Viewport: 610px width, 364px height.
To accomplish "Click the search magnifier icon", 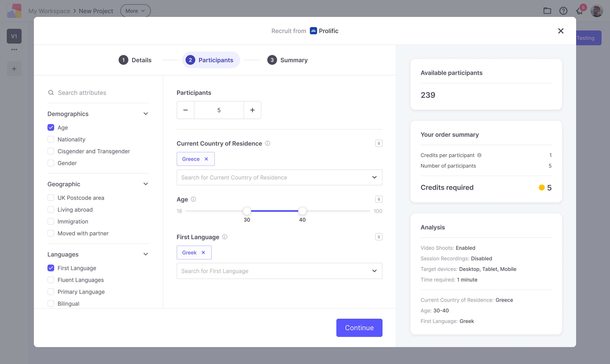I will pos(51,92).
